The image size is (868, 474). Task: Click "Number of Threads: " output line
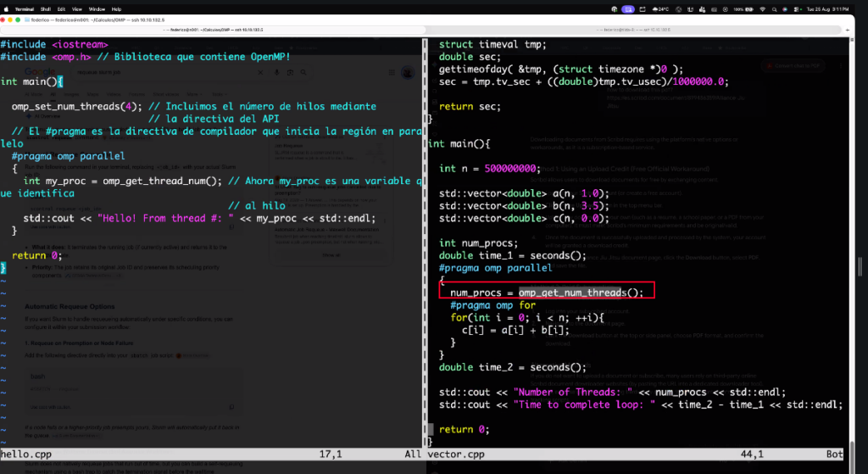coord(612,392)
